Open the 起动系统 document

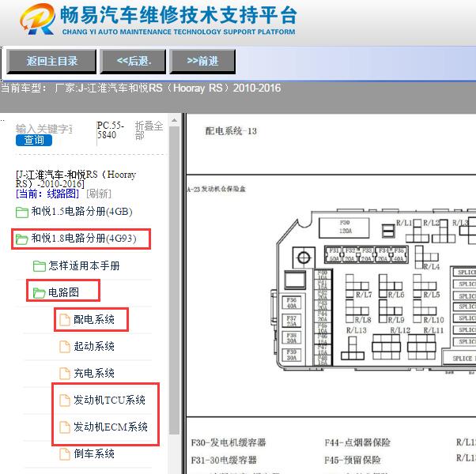[x=94, y=346]
